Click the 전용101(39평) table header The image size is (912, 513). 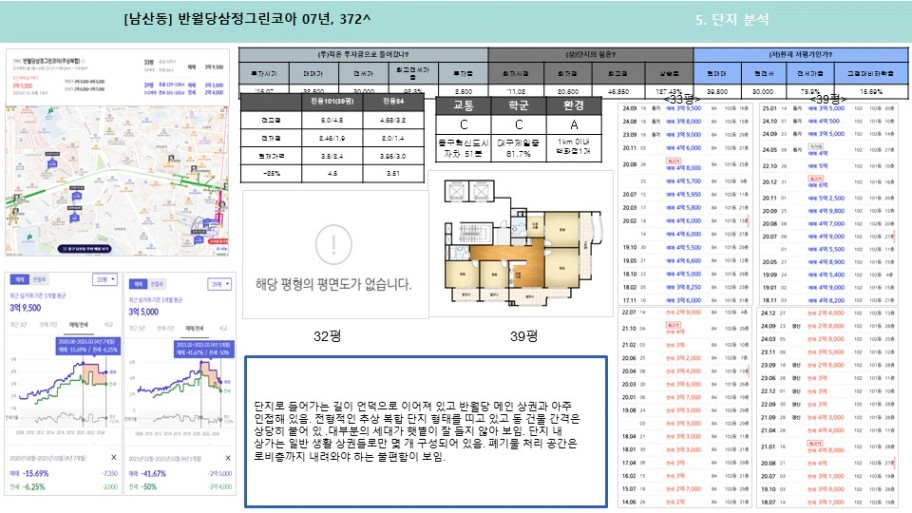tap(332, 102)
